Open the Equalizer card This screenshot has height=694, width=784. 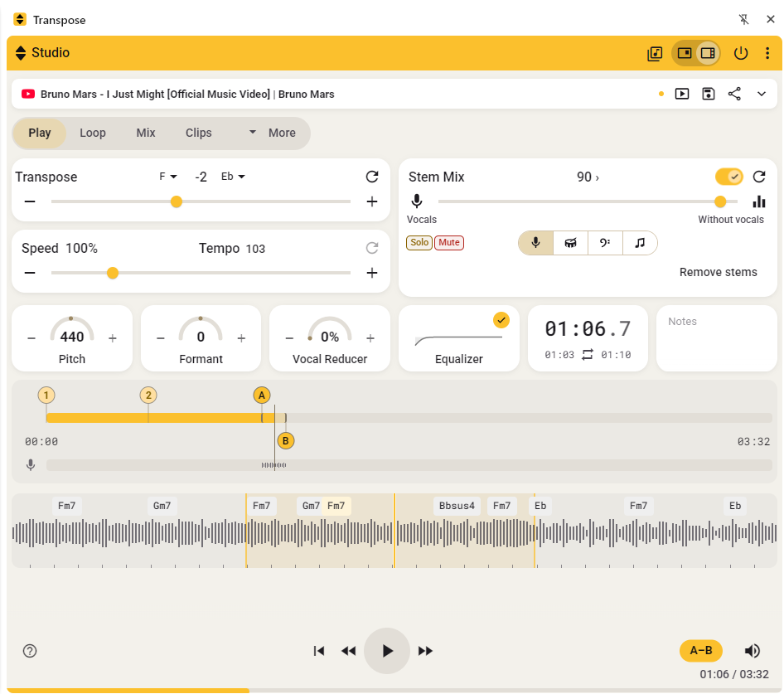click(x=458, y=339)
